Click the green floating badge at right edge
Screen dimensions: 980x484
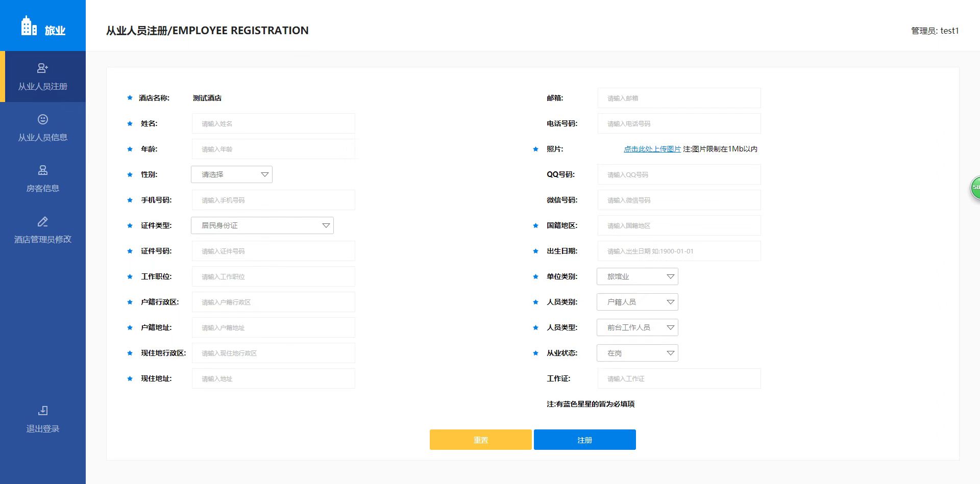975,187
